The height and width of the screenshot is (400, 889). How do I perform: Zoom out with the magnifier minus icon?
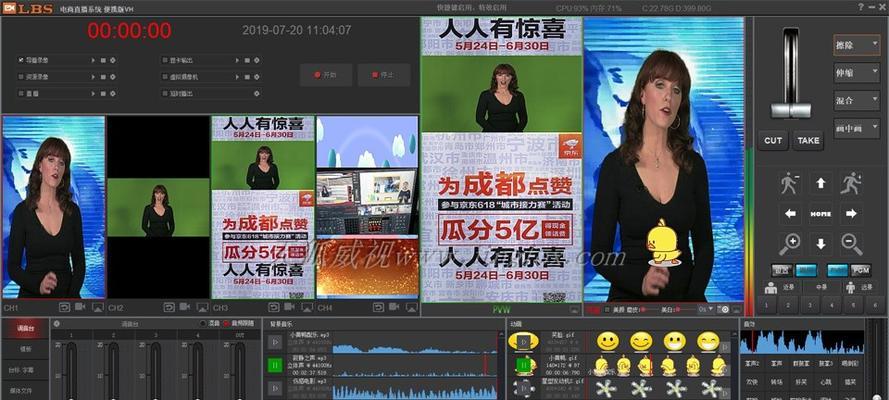click(x=851, y=244)
